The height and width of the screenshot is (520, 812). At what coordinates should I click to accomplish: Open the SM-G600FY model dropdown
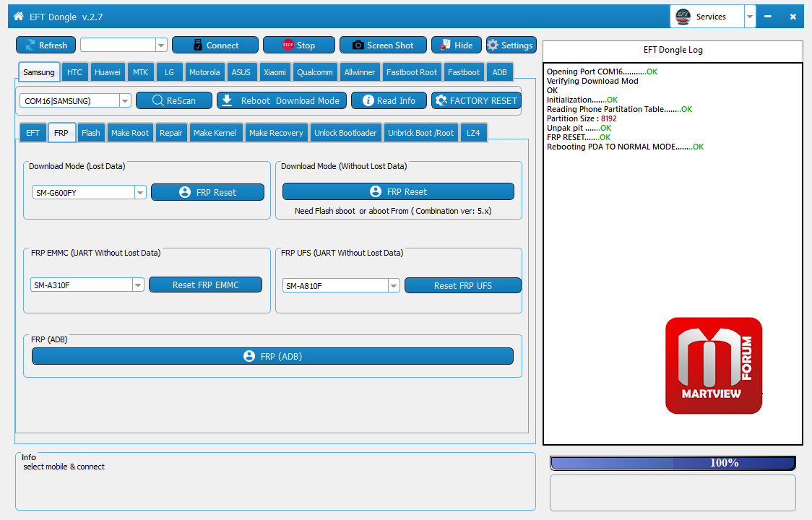coord(140,192)
